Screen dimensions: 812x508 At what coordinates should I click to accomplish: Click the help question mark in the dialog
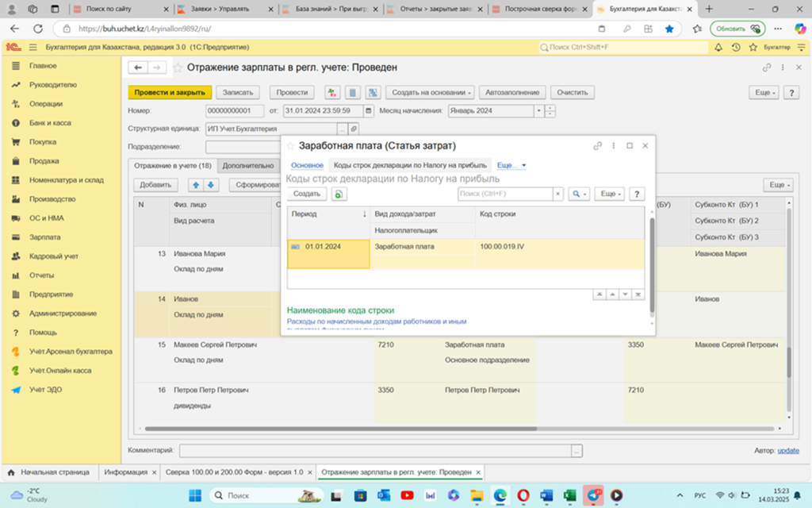click(x=636, y=194)
